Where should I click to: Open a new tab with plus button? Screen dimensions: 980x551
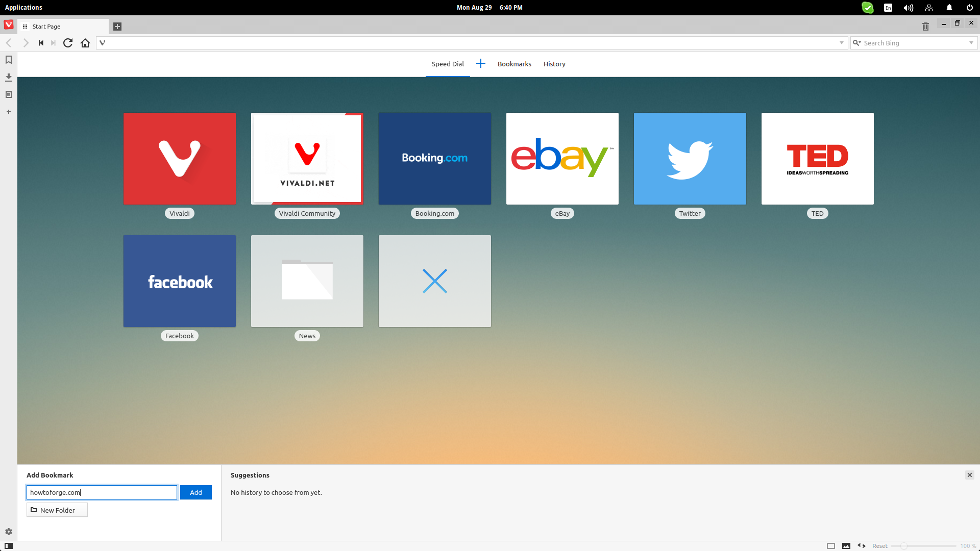pyautogui.click(x=117, y=27)
